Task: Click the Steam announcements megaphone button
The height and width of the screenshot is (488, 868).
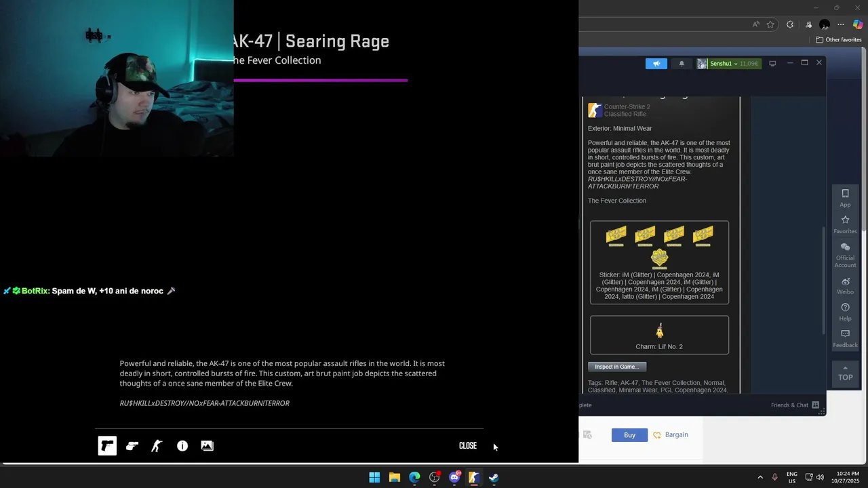Action: (656, 64)
